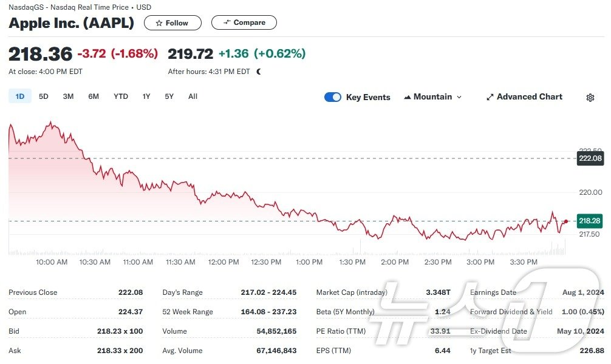The image size is (611, 364).
Task: Select the 1D time range tab
Action: (20, 96)
